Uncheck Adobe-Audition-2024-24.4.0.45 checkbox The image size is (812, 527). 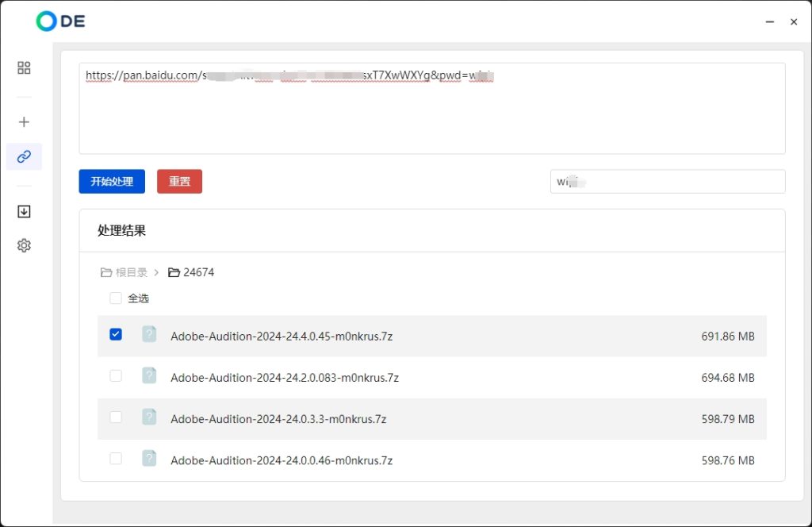coord(116,334)
